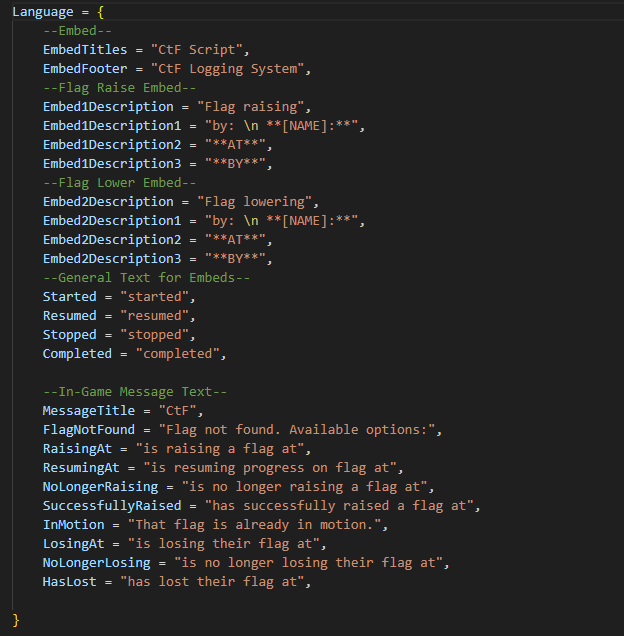Select the 'FlagNotFound' key

click(x=88, y=430)
